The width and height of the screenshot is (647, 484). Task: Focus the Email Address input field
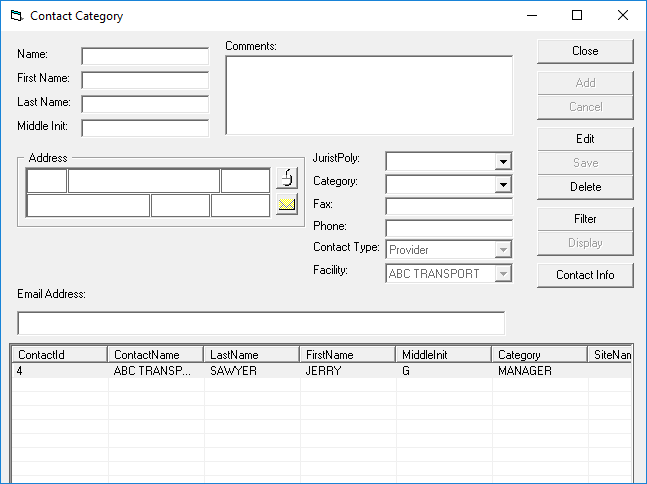261,323
